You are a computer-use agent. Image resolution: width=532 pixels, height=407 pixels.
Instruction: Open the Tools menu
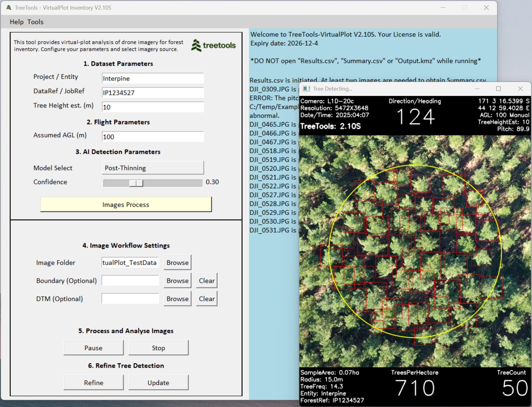point(35,22)
